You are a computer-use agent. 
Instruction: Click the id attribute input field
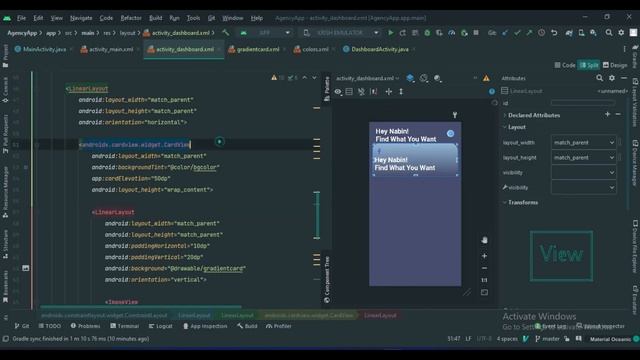583,103
